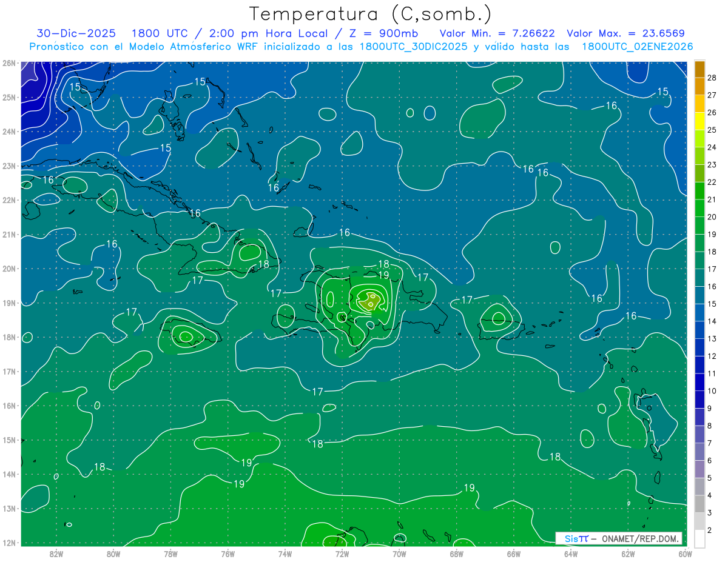Click longitude axis label "82W"
This screenshot has height=562, width=728.
(x=56, y=554)
